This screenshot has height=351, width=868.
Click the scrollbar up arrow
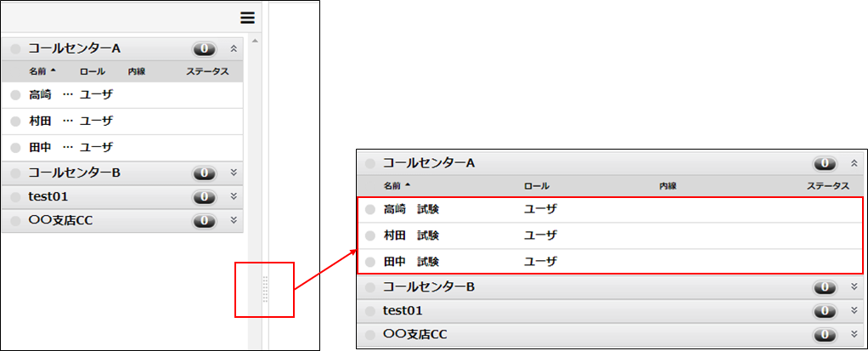tap(255, 42)
